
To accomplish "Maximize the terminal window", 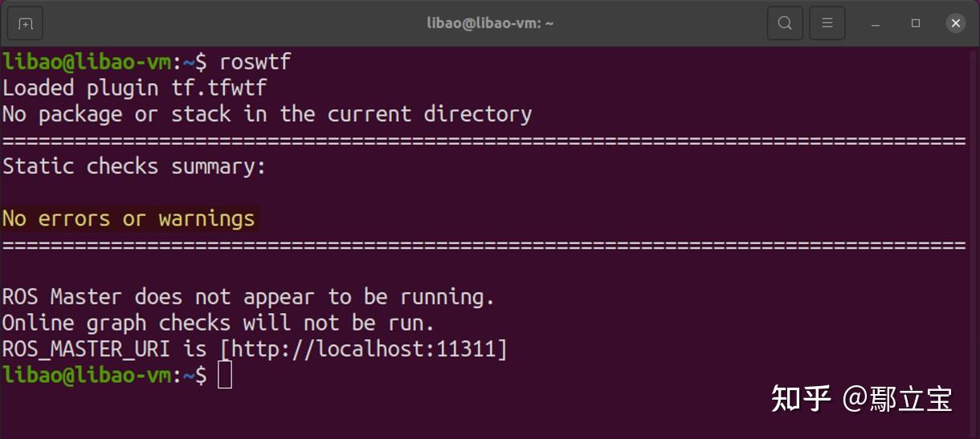I will pos(916,23).
